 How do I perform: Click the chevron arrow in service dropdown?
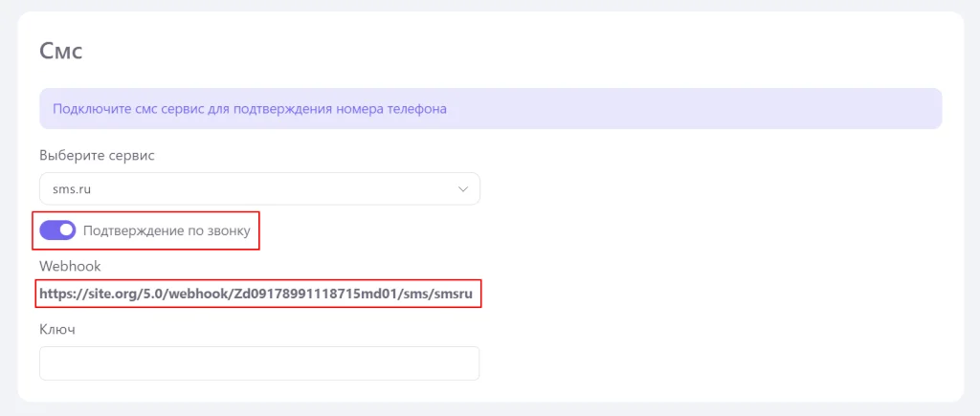click(463, 188)
